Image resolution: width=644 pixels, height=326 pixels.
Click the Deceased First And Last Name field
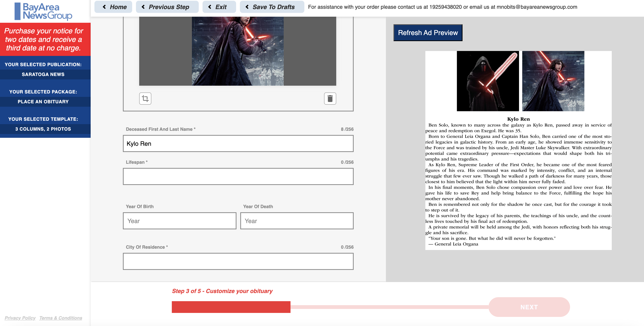point(238,144)
